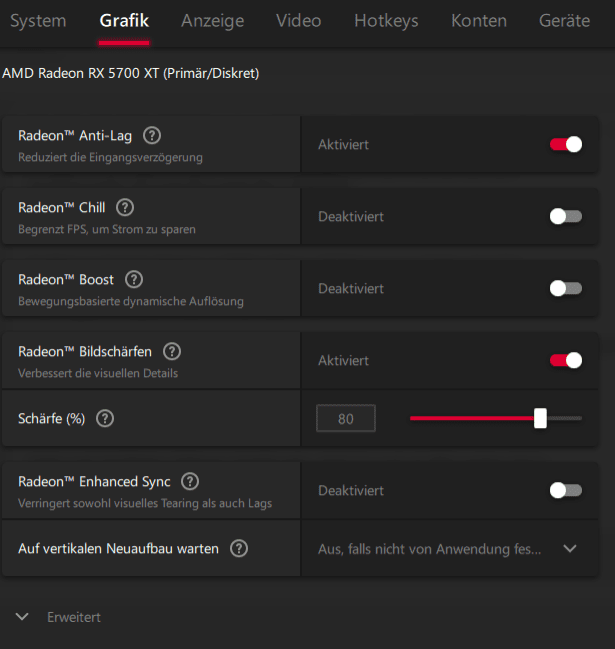Switch to the System tab
This screenshot has width=615, height=649.
point(38,21)
